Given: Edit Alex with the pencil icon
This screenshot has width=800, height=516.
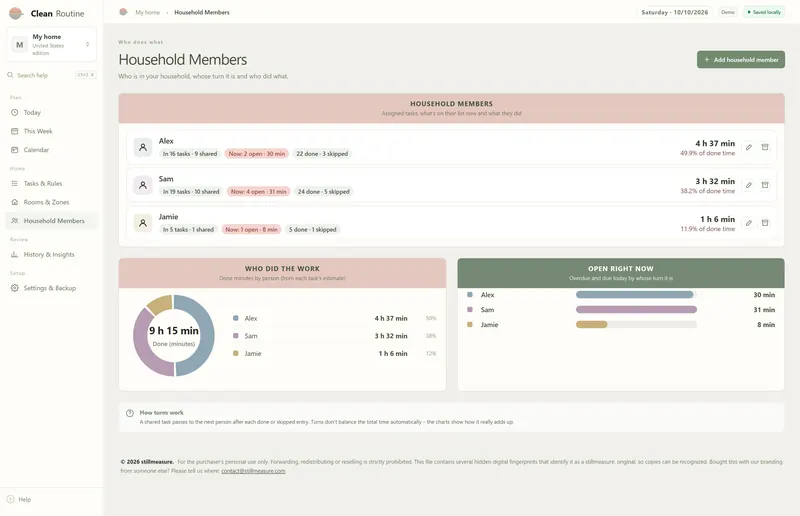Looking at the screenshot, I should point(748,147).
